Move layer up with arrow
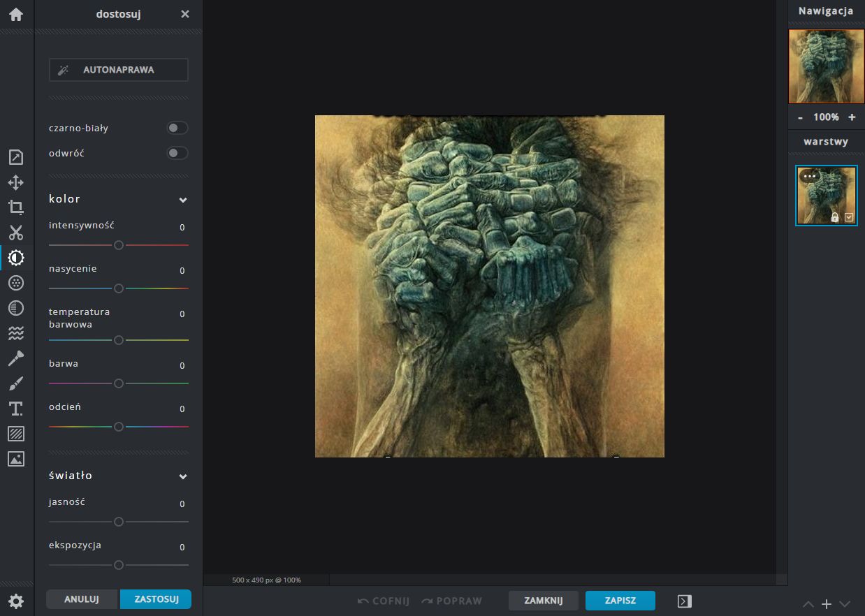This screenshot has width=865, height=616. pos(808,604)
